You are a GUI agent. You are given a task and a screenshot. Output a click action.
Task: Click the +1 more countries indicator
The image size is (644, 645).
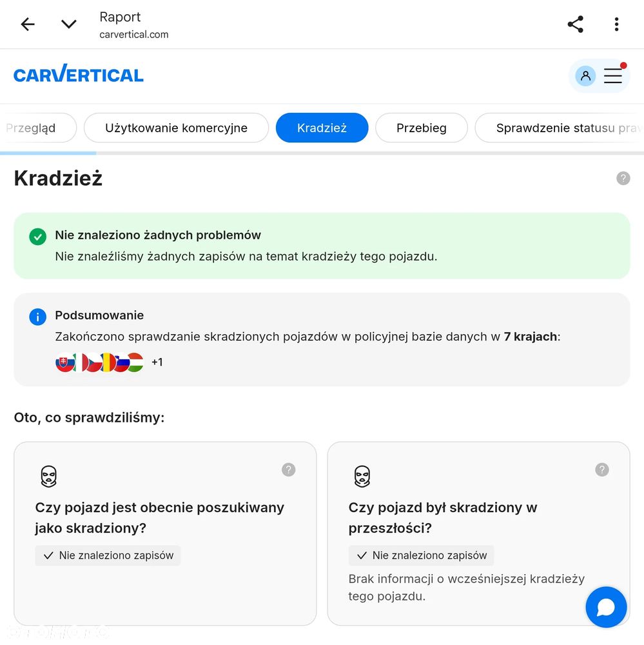click(157, 362)
